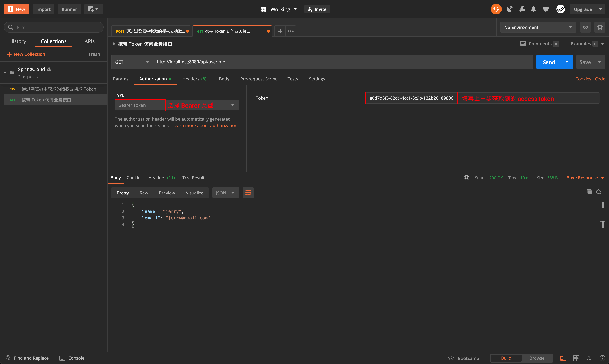
Task: Copy the response body to clipboard
Action: coord(589,192)
